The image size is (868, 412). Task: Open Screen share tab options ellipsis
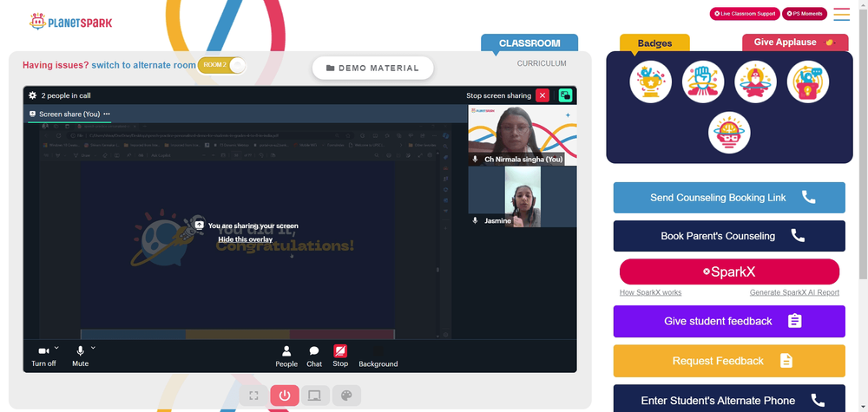click(107, 114)
